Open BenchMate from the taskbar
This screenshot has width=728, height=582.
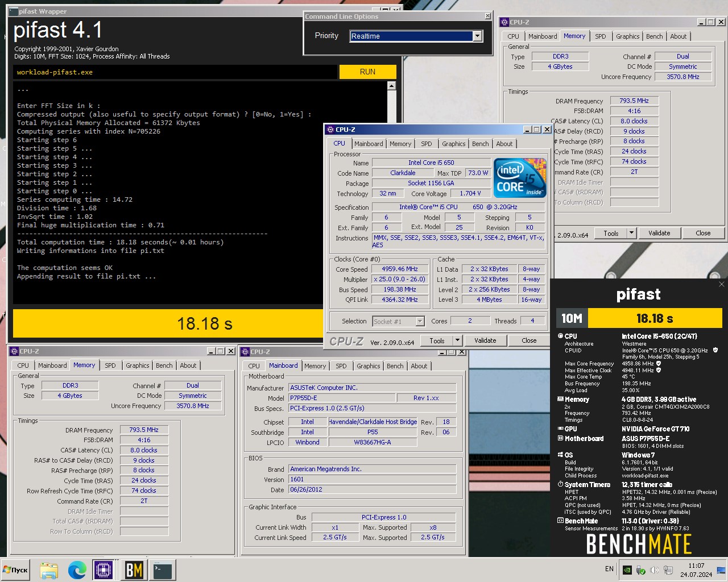pos(134,570)
